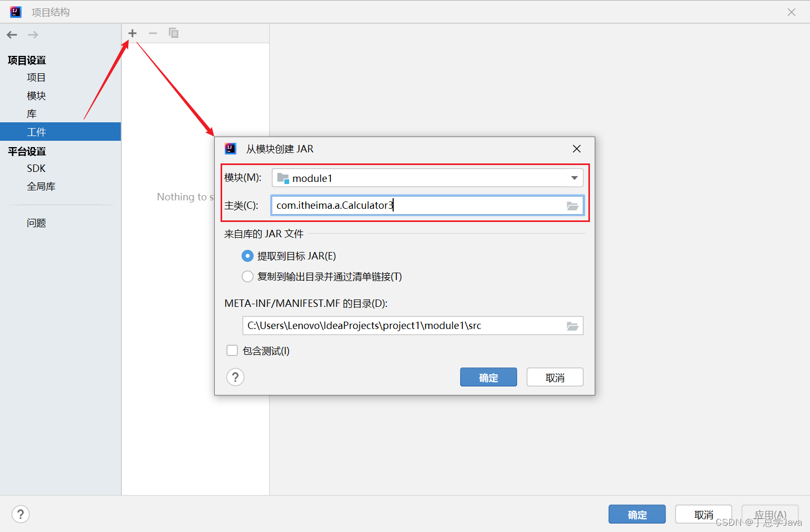810x532 pixels.
Task: Browse the MANIFEST.MF directory with folder icon
Action: point(573,326)
